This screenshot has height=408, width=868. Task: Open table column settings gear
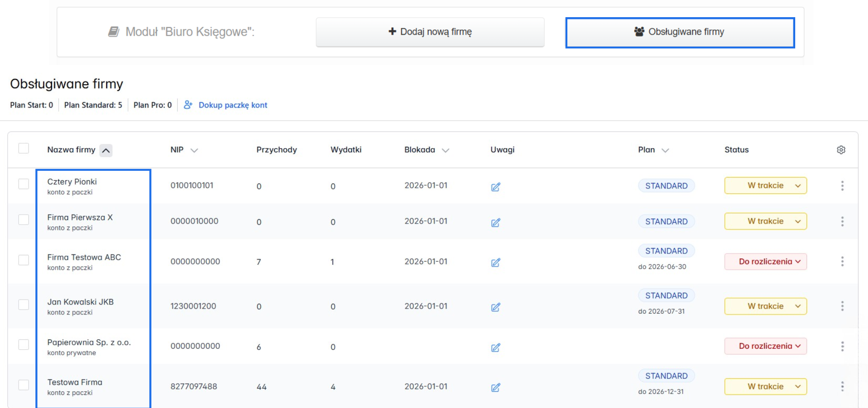click(841, 150)
